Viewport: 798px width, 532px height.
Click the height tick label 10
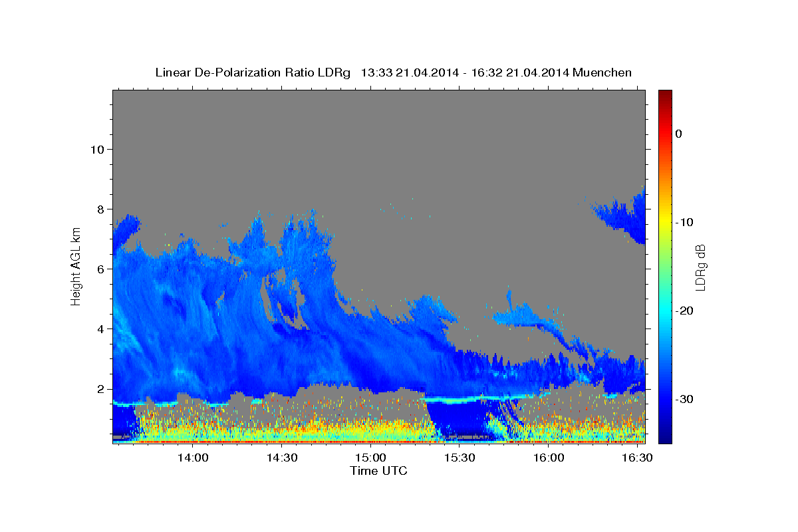tap(97, 149)
